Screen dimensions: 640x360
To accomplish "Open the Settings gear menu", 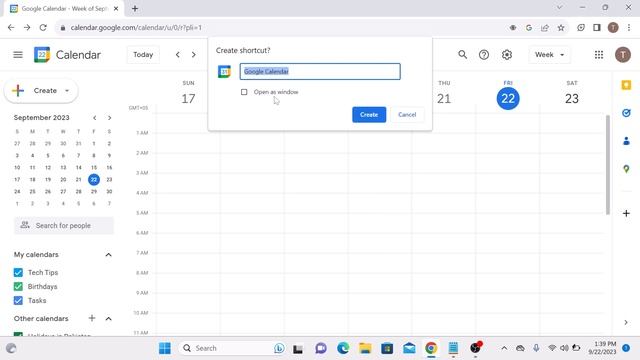I will point(507,55).
